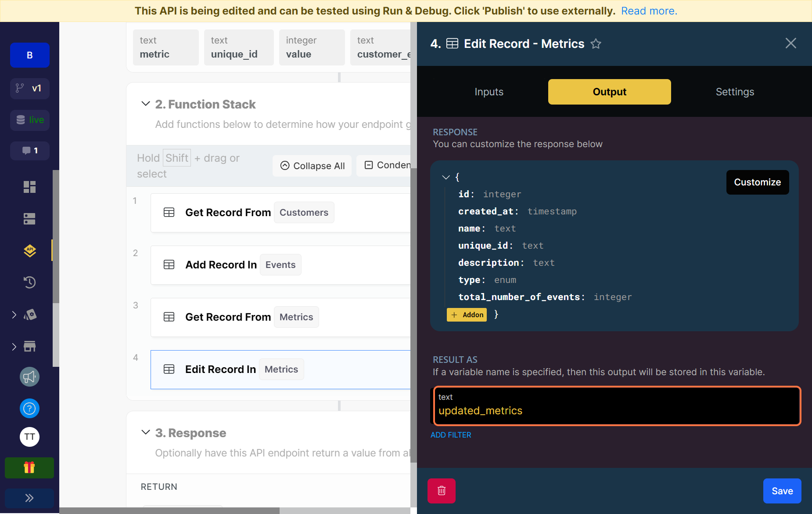Viewport: 812px width, 514px height.
Task: Collapse the 3. Response section
Action: (x=146, y=432)
